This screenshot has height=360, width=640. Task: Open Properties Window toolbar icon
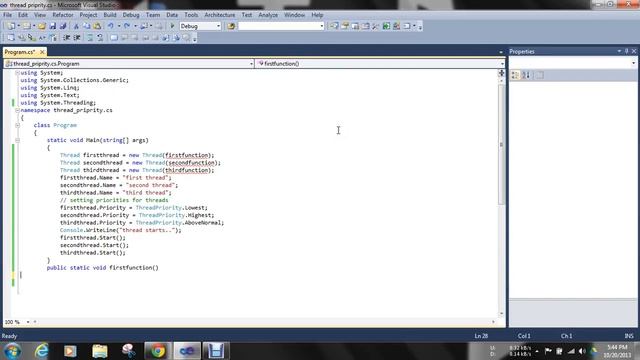coord(344,26)
